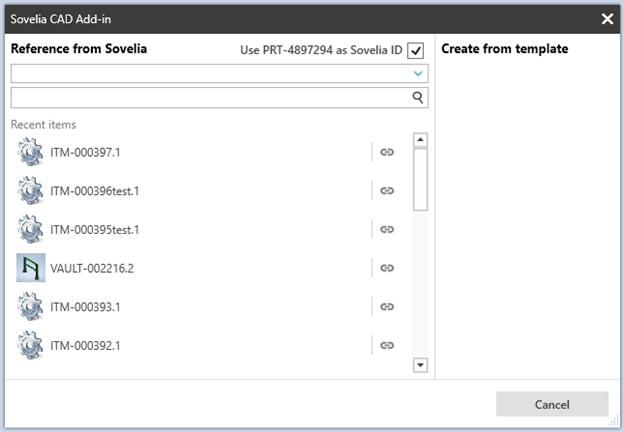Screen dimensions: 624x432
Task: Select gear icon of ITM-000395test.1
Action: pos(30,229)
